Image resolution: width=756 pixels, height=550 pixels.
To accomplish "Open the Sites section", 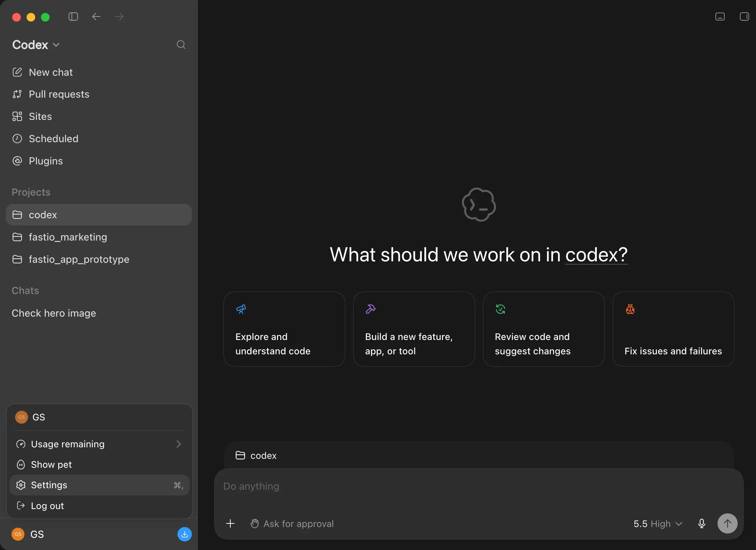I will [99, 116].
